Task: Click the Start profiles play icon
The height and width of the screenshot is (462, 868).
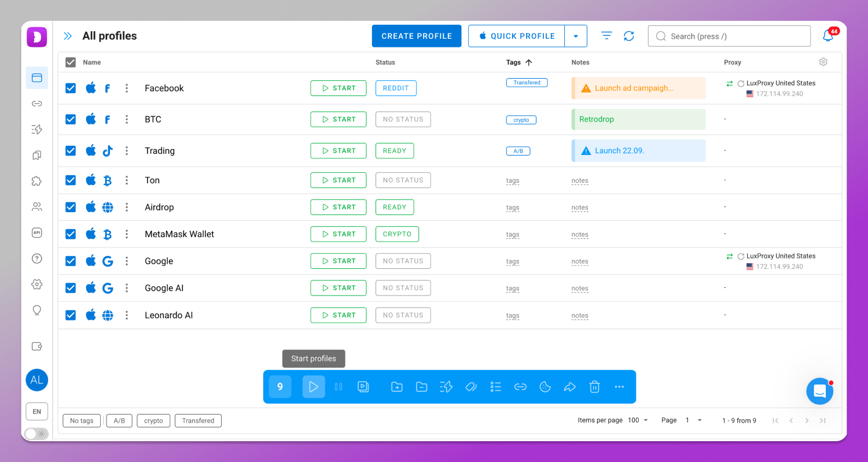Action: point(314,387)
